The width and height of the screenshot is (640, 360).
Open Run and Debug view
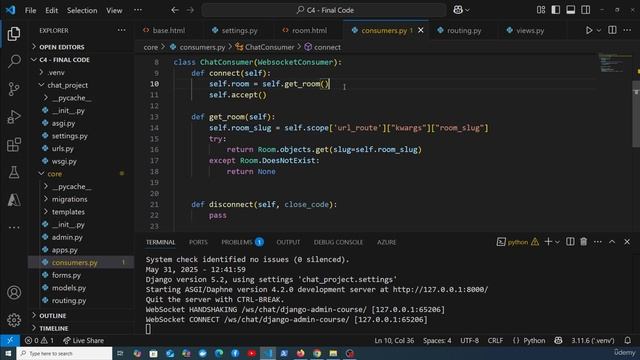14,117
